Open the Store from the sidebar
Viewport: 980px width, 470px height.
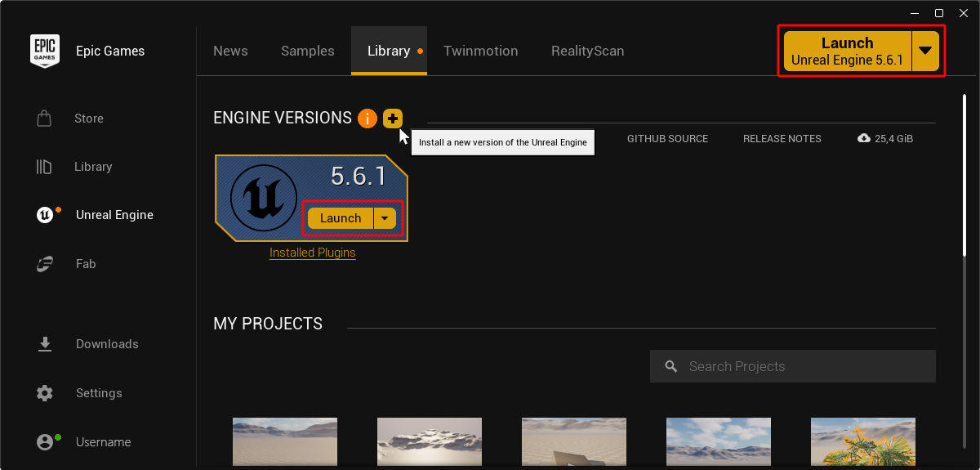pyautogui.click(x=88, y=119)
